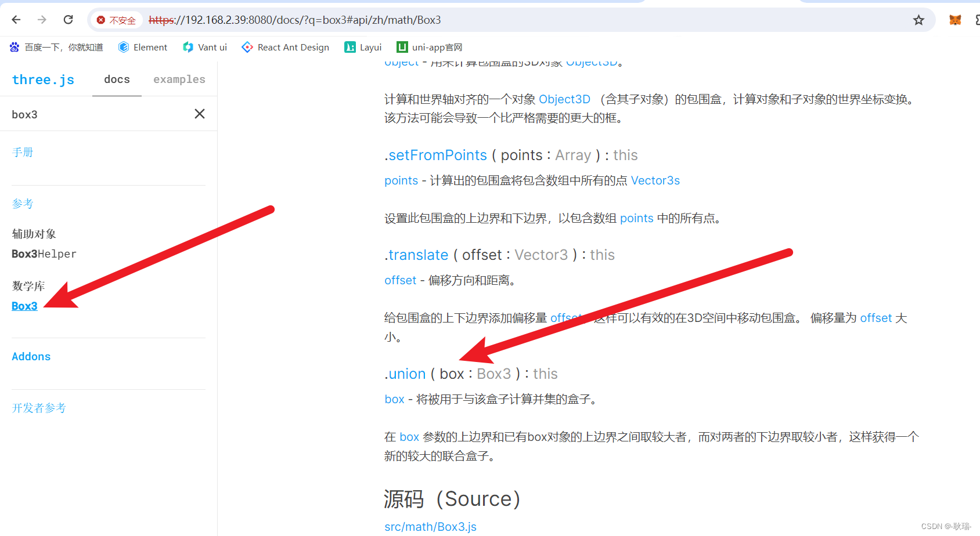The height and width of the screenshot is (536, 980).
Task: Bookmark this page with the star icon
Action: click(918, 20)
